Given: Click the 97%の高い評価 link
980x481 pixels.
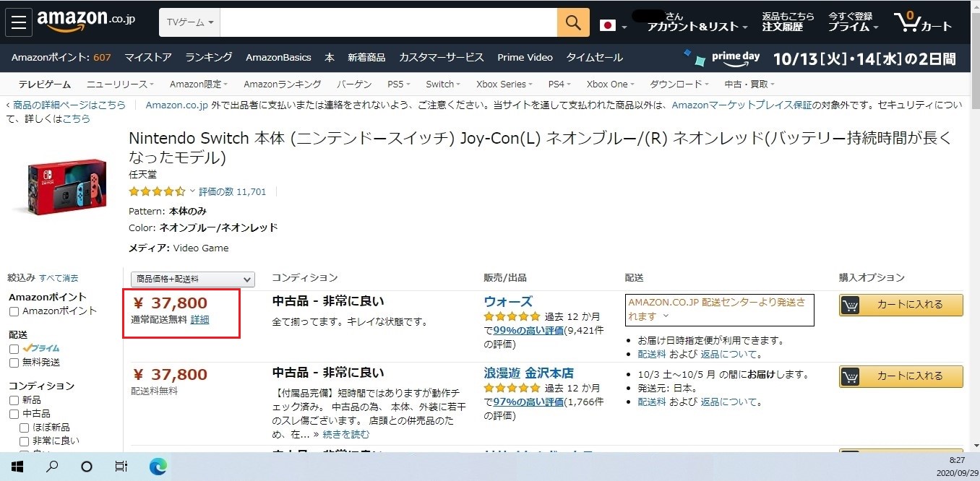Looking at the screenshot, I should click(x=528, y=402).
